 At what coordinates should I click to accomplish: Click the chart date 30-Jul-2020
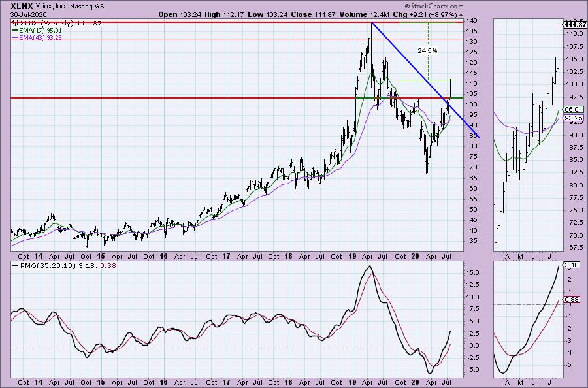click(x=29, y=15)
